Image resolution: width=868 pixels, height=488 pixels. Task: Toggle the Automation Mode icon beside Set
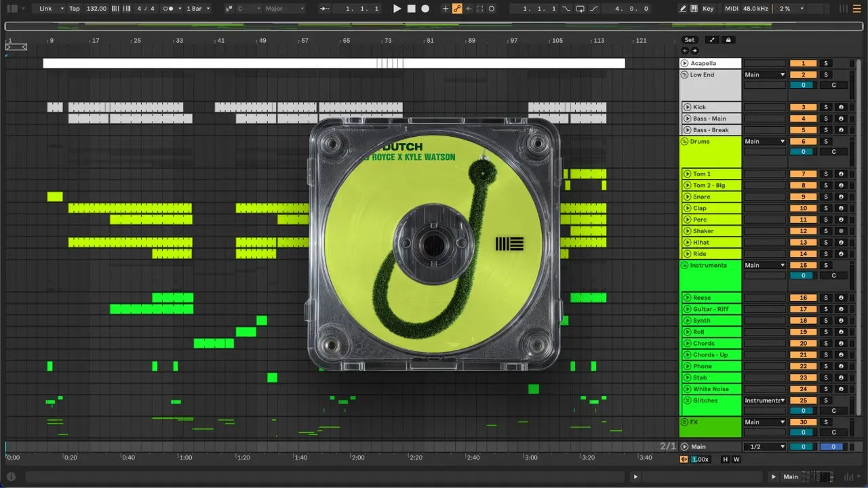(713, 40)
